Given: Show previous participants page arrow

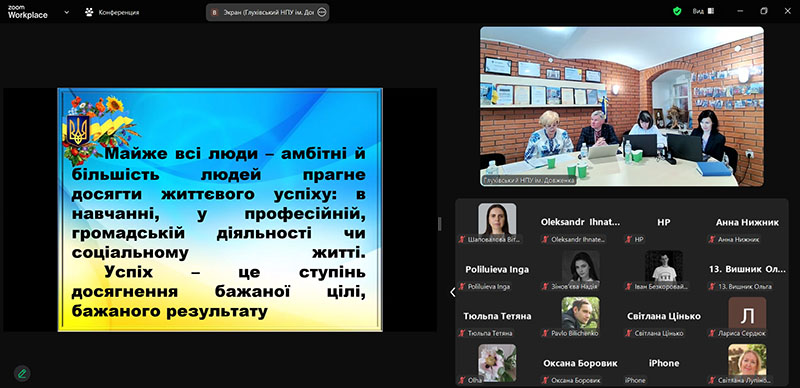Looking at the screenshot, I should click(x=453, y=292).
